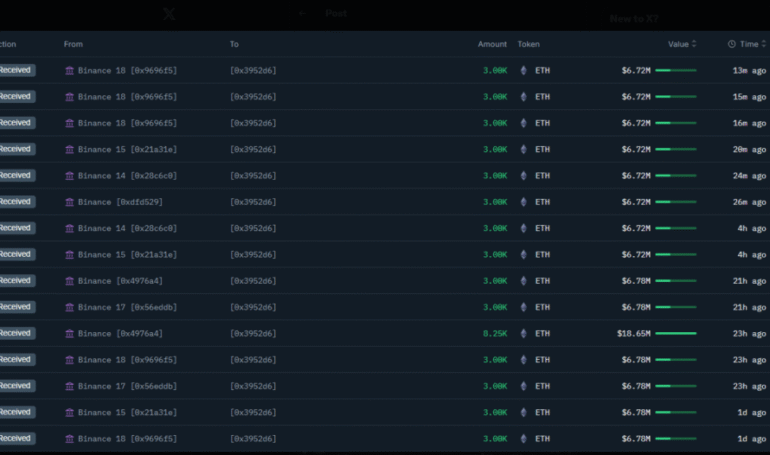Select the Token column header
This screenshot has width=770, height=455.
click(x=528, y=44)
